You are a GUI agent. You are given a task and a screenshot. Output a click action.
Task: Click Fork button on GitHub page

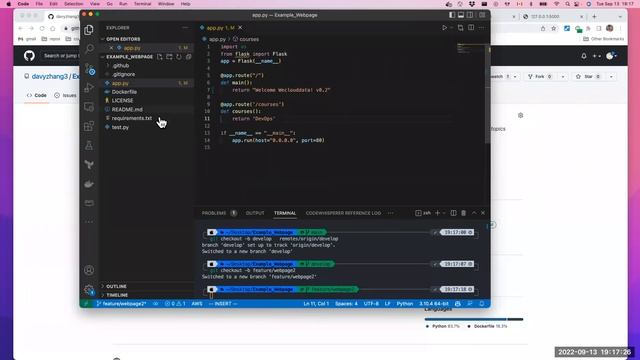click(x=540, y=76)
